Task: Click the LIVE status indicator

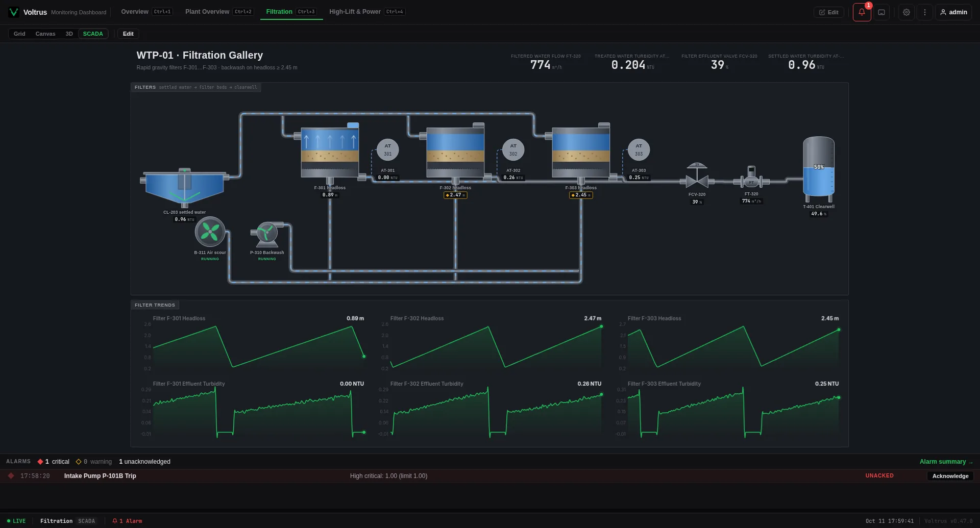Action: tap(16, 521)
